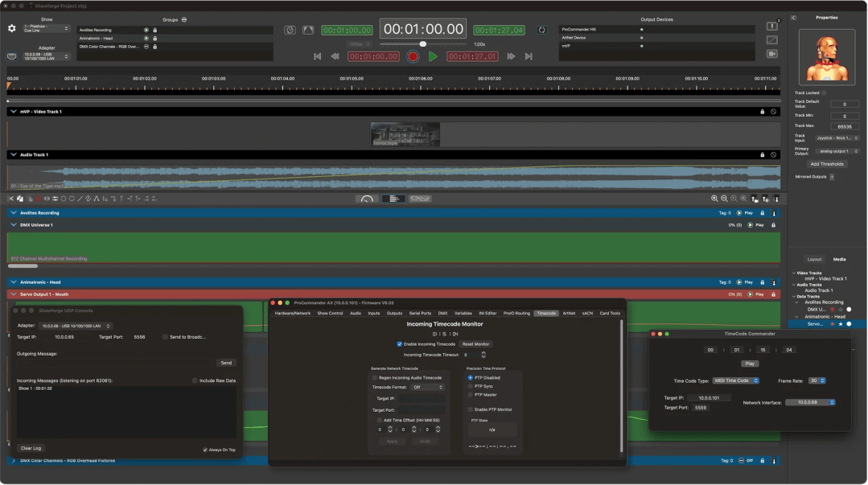Skip to end of show
868x485 pixels.
pos(529,56)
